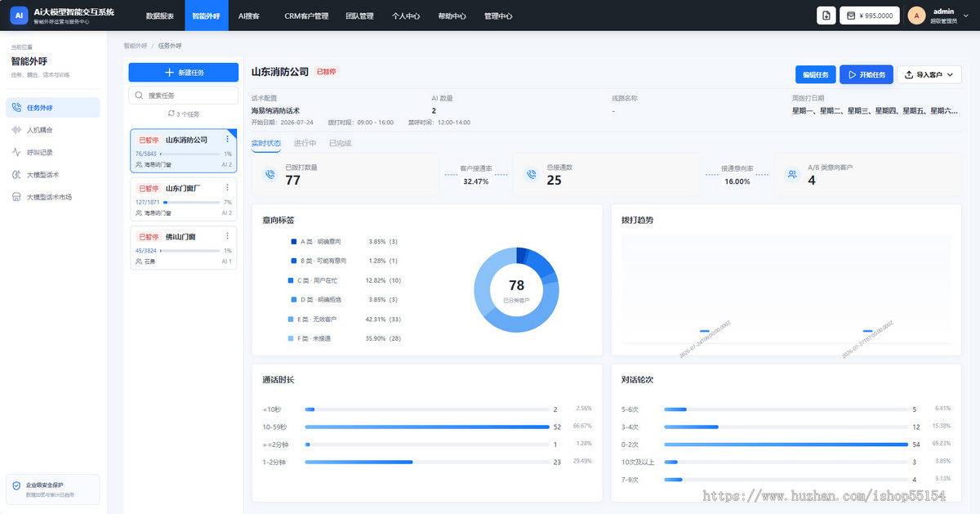The width and height of the screenshot is (980, 514).
Task: Click the 新建任务 button
Action: click(184, 72)
